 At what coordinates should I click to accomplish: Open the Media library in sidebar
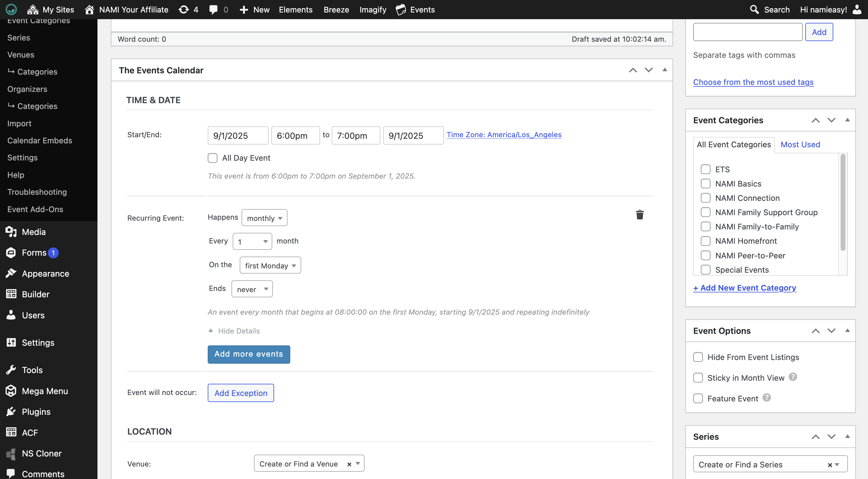point(34,232)
